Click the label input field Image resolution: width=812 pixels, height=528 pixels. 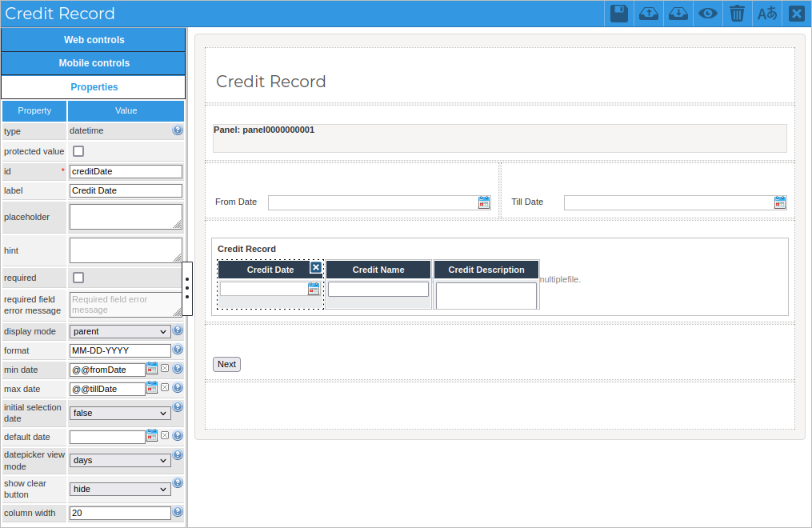coord(126,190)
